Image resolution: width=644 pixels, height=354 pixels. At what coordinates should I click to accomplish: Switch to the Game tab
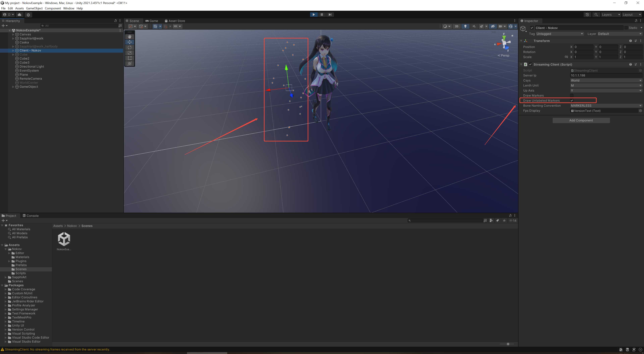tap(152, 21)
